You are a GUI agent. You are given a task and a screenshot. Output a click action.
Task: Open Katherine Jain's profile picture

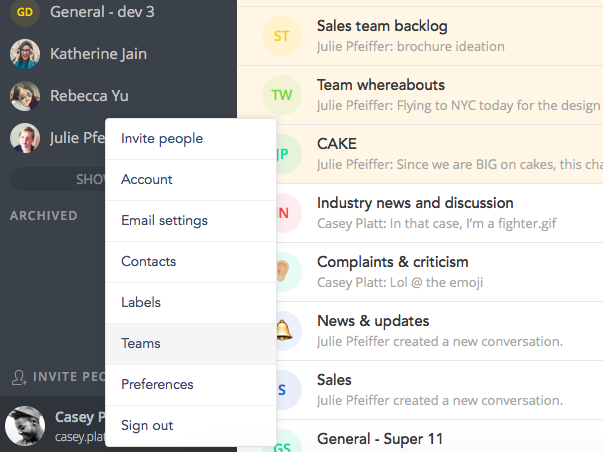pyautogui.click(x=25, y=54)
